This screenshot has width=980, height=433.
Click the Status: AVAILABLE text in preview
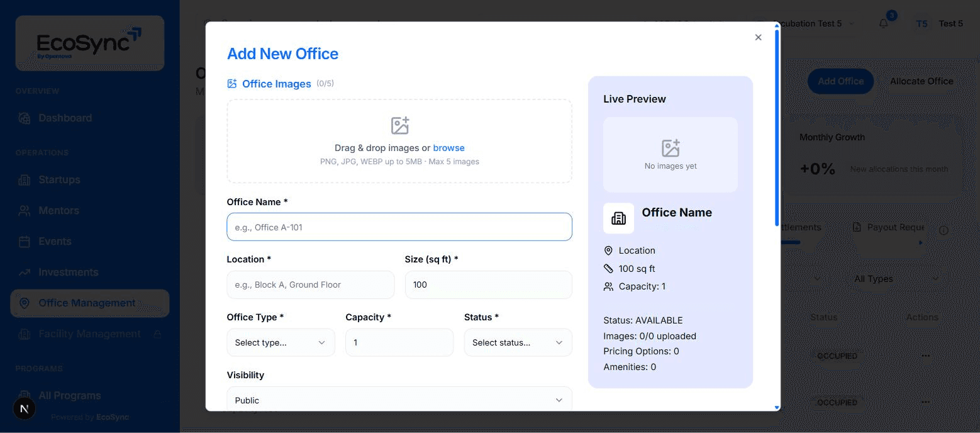643,320
